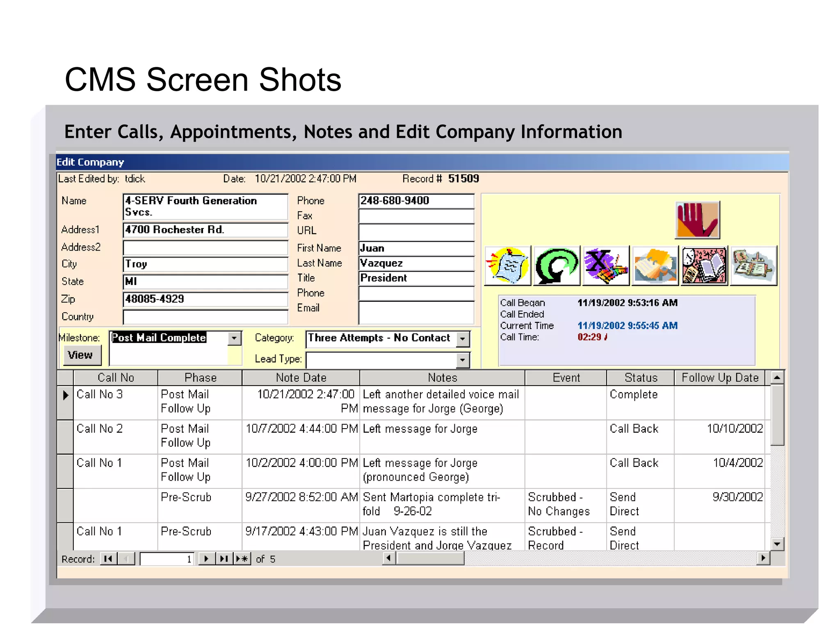Click the Phone field 248-680-9400
The width and height of the screenshot is (840, 630).
pos(416,201)
